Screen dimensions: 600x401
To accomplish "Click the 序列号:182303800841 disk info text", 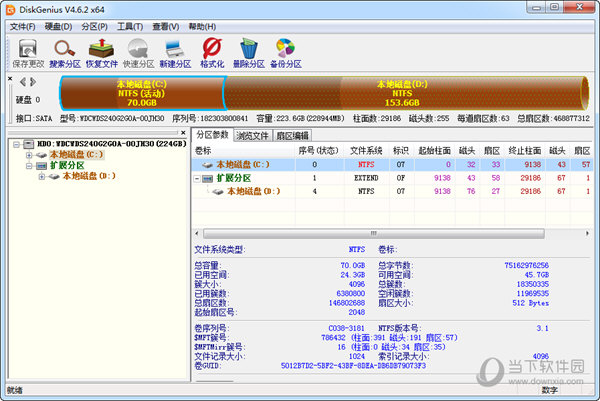I will pyautogui.click(x=210, y=119).
